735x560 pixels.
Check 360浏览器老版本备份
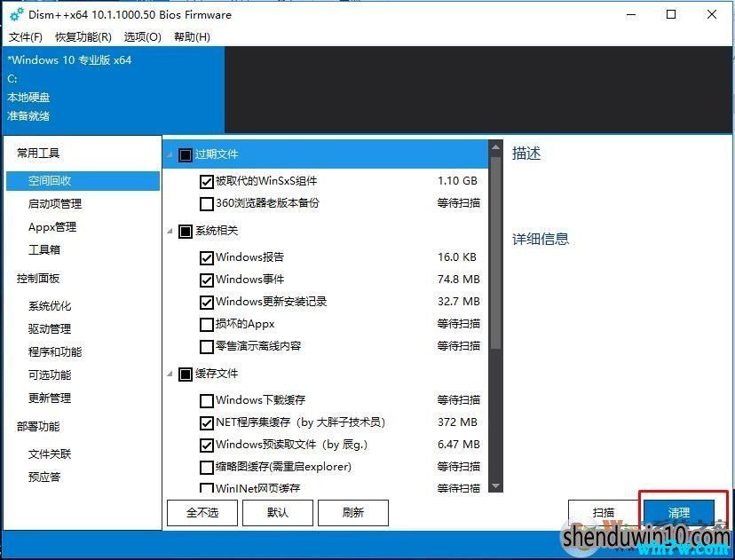(x=207, y=204)
